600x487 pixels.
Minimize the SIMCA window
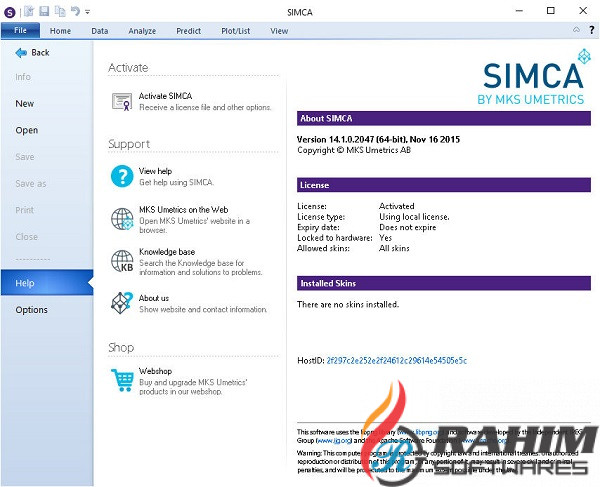pos(519,11)
